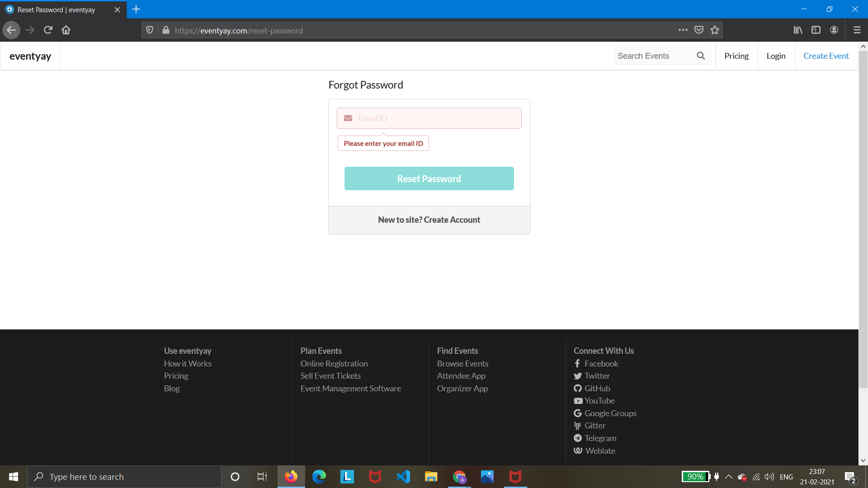Bookmark this page with star icon

coord(715,30)
